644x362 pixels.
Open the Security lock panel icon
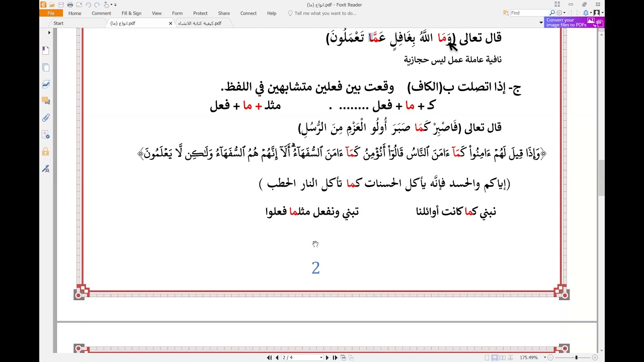(46, 151)
